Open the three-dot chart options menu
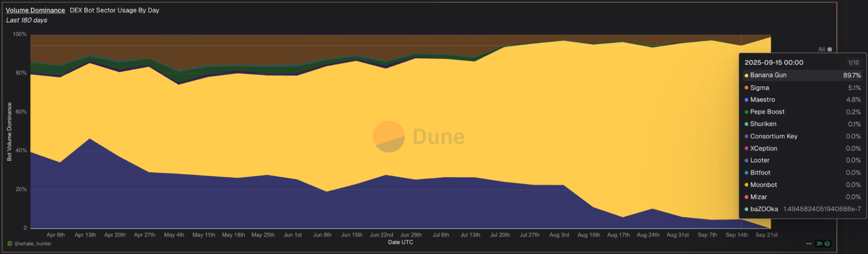Viewport: 868px width, 254px height. 809,244
